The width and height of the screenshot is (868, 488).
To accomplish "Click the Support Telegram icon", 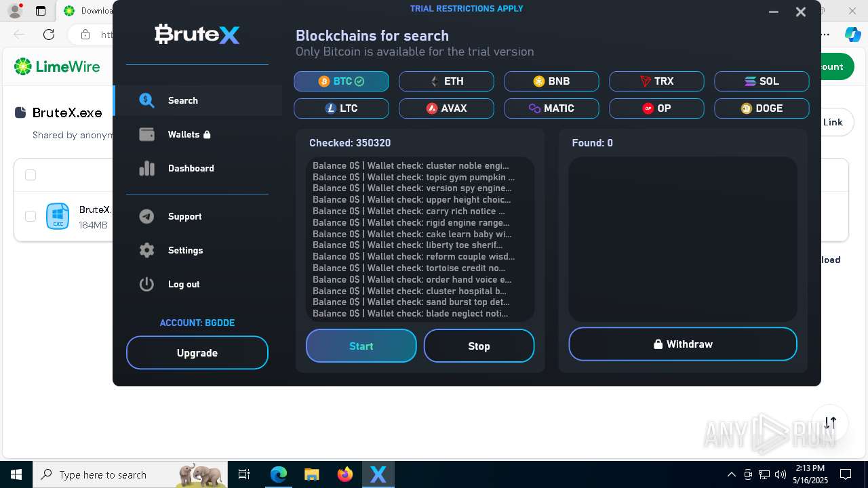I will click(x=147, y=216).
